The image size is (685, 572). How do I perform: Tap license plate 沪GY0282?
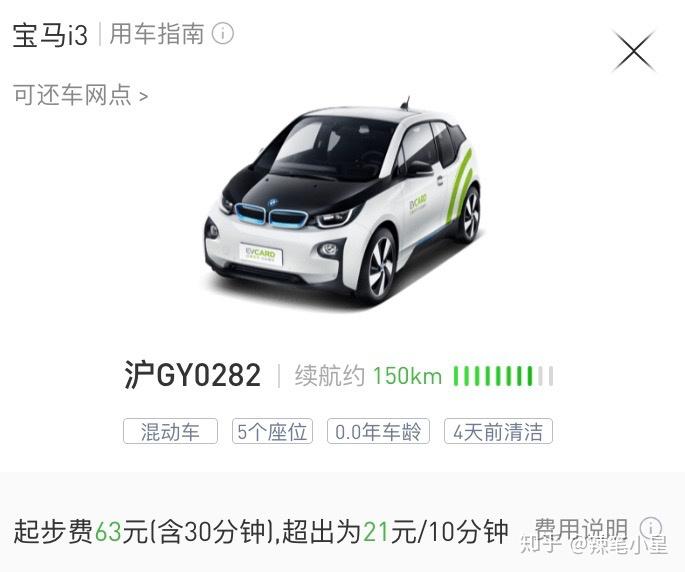[193, 375]
